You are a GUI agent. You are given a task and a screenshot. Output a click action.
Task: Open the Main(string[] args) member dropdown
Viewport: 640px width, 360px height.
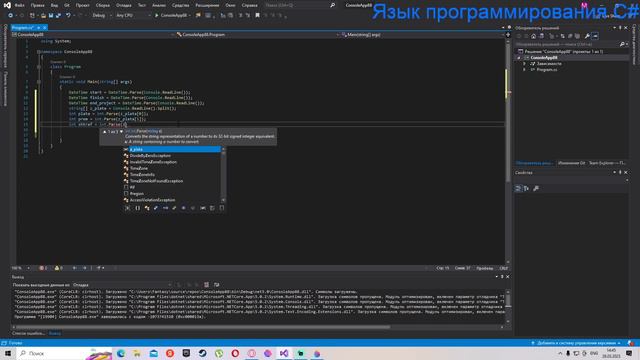[422, 35]
